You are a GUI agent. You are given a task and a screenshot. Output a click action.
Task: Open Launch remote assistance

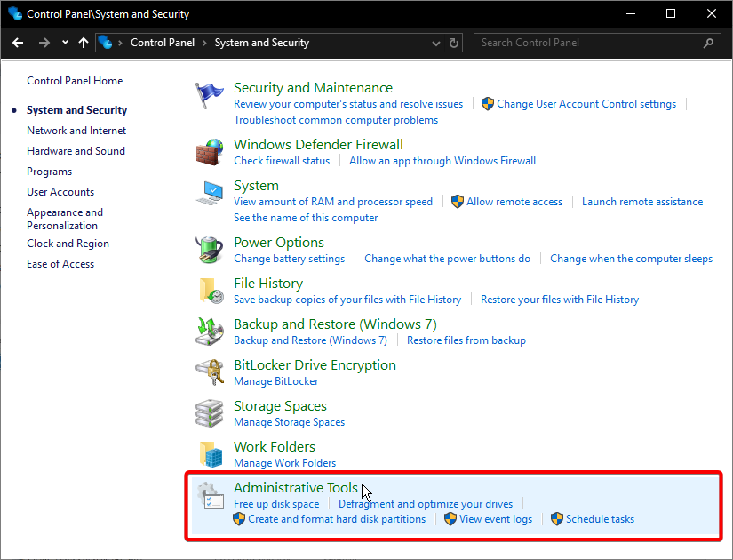click(642, 202)
